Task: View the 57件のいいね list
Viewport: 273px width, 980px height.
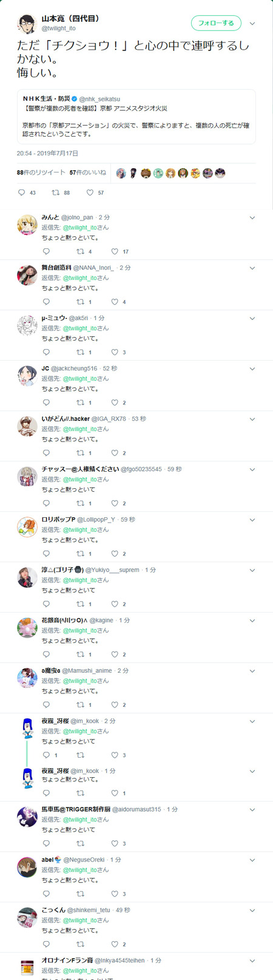Action: (88, 173)
